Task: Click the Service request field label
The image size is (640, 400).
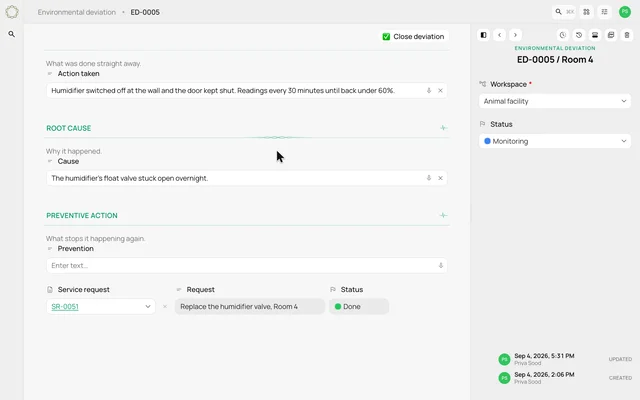Action: point(84,289)
